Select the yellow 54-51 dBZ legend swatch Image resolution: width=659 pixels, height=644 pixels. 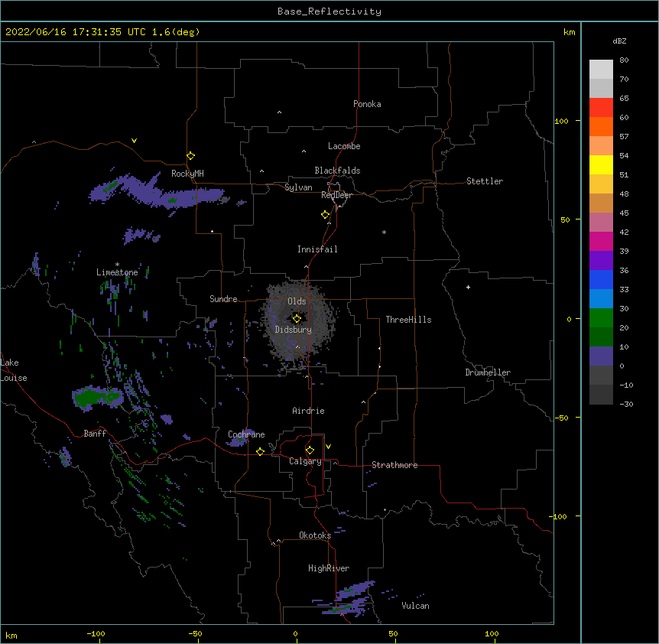pyautogui.click(x=601, y=164)
